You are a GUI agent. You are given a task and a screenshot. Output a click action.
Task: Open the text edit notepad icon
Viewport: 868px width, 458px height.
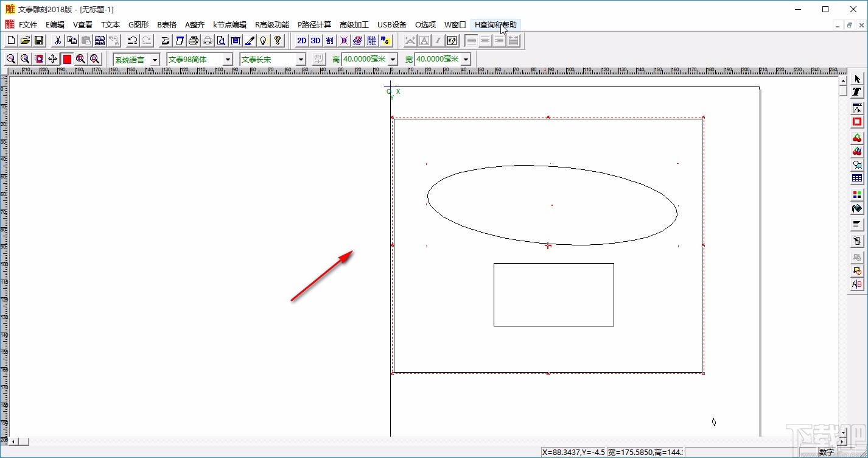452,41
